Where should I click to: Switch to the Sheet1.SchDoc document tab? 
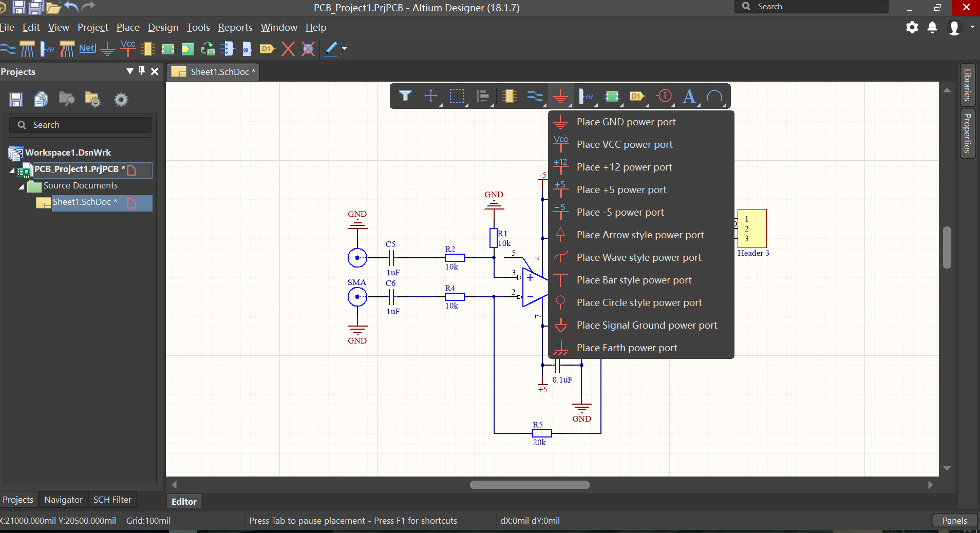(213, 72)
